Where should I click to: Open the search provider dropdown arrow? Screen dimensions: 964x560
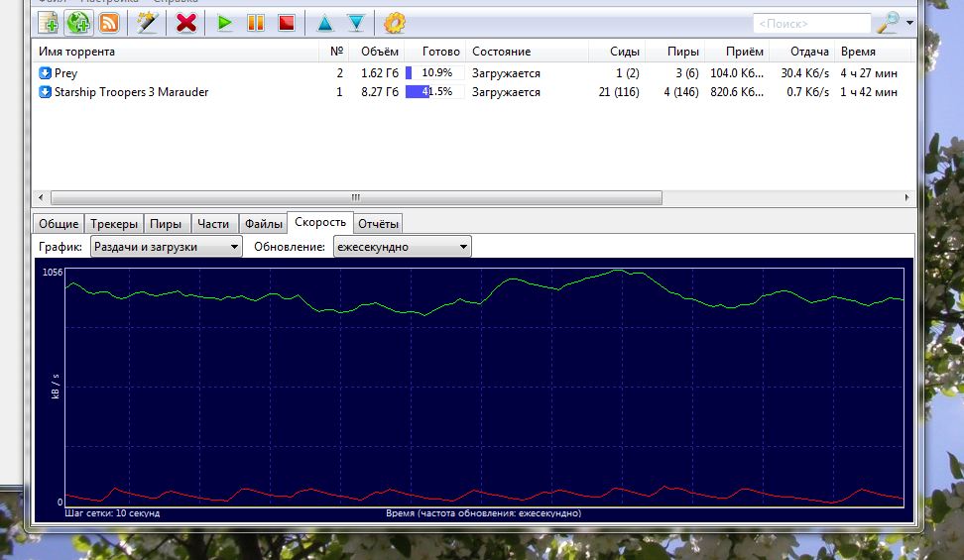pos(909,22)
